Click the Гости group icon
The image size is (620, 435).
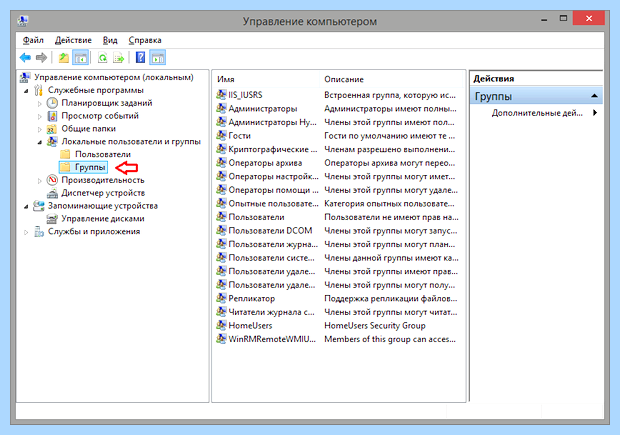click(x=221, y=135)
